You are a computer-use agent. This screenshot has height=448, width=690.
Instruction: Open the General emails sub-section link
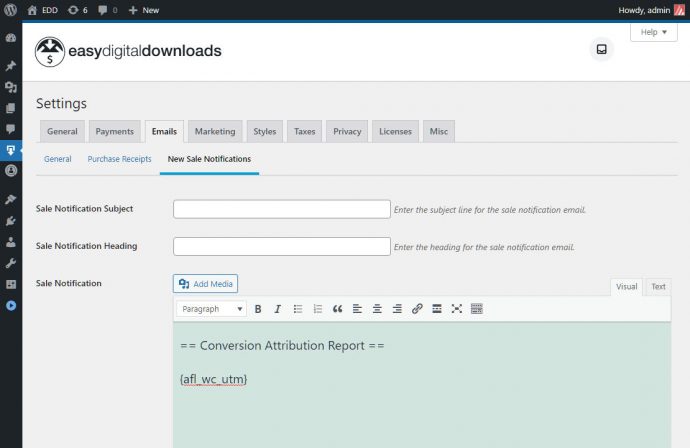(58, 159)
